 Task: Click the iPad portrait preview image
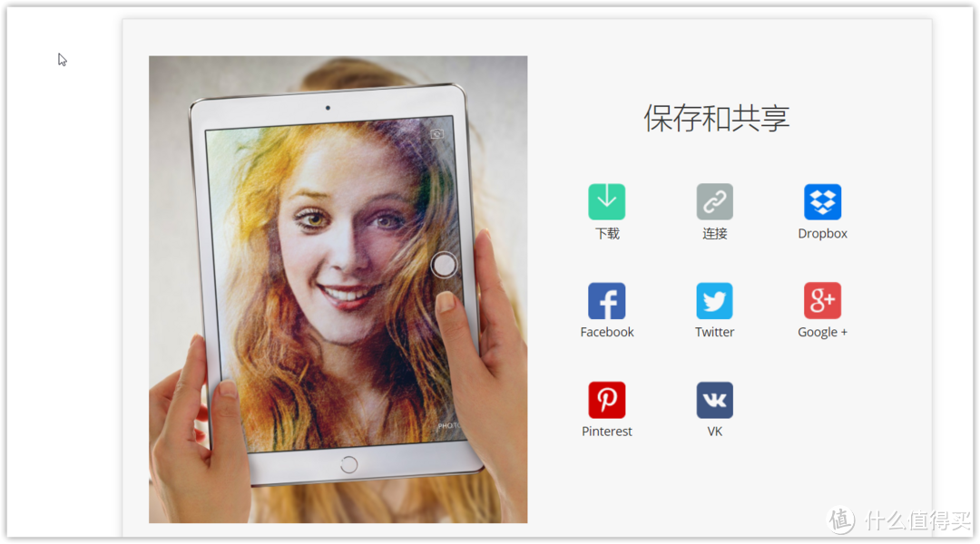338,290
